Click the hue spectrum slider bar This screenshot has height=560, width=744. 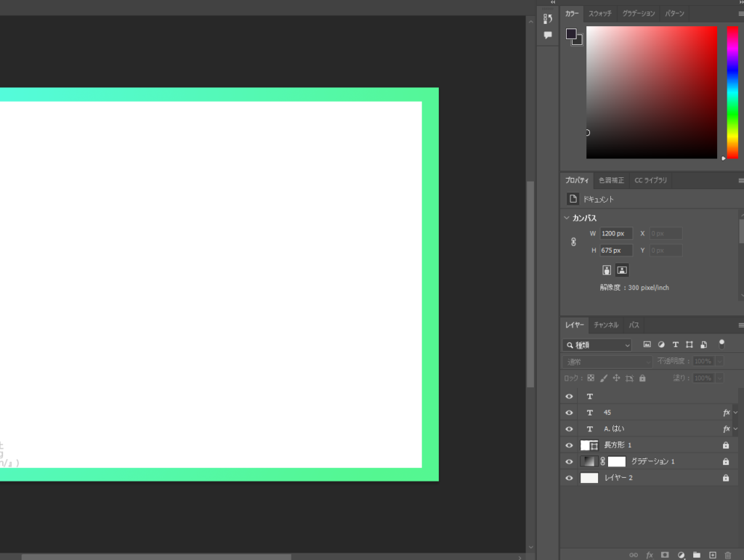pos(732,92)
